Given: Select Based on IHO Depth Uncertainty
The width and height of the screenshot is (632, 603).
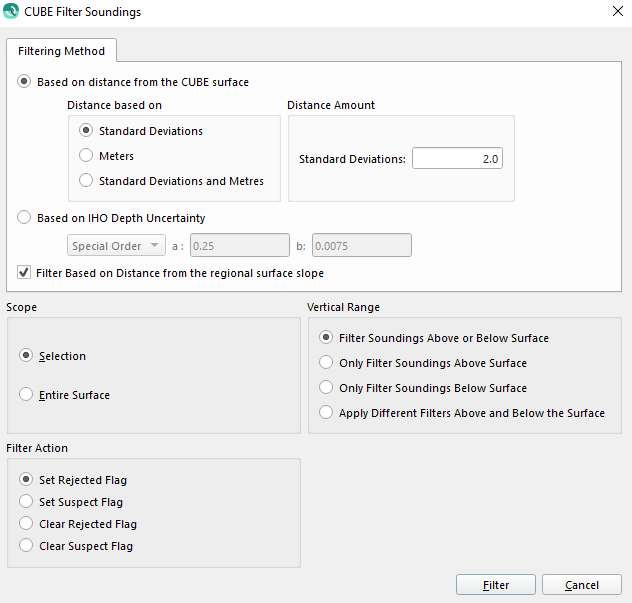Looking at the screenshot, I should (x=25, y=218).
